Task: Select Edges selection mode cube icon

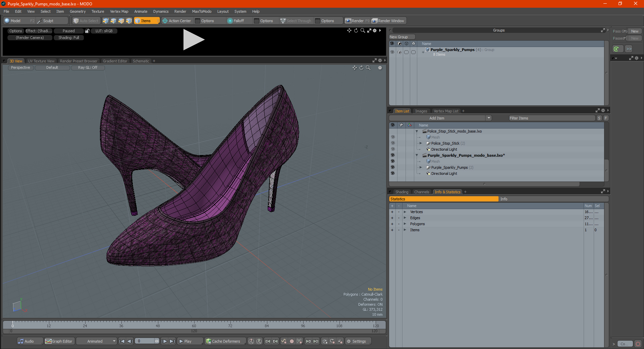Action: [x=113, y=21]
